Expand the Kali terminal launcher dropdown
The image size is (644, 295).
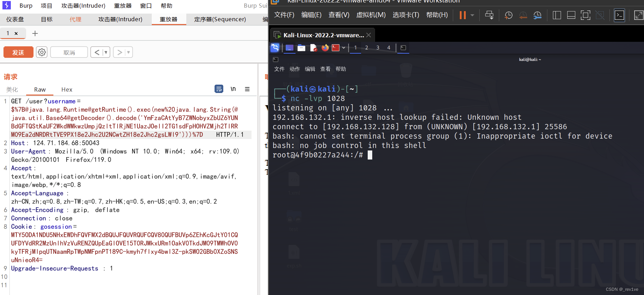tap(344, 48)
